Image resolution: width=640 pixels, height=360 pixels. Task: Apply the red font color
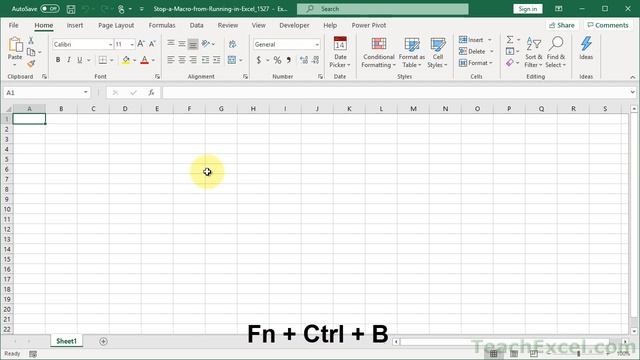click(x=144, y=60)
